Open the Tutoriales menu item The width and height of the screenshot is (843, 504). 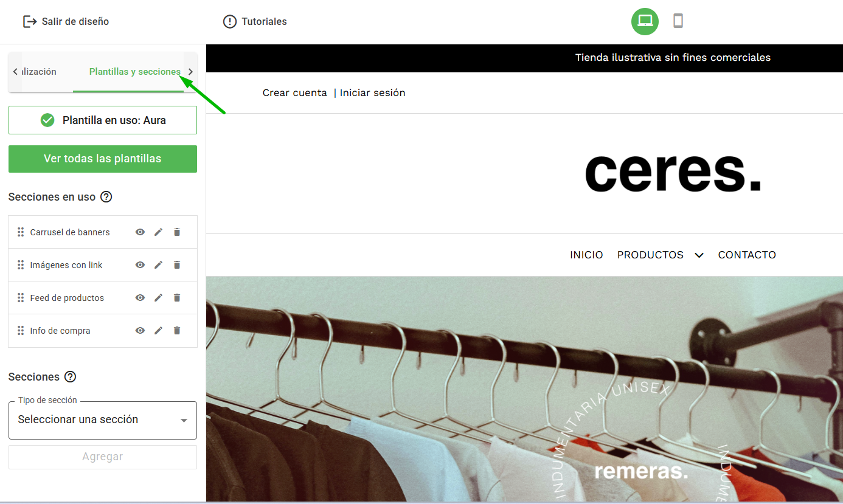pyautogui.click(x=255, y=21)
